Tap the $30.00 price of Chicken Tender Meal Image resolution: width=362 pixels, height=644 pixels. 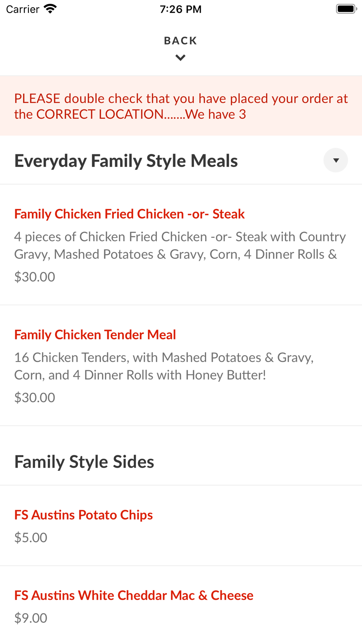35,397
